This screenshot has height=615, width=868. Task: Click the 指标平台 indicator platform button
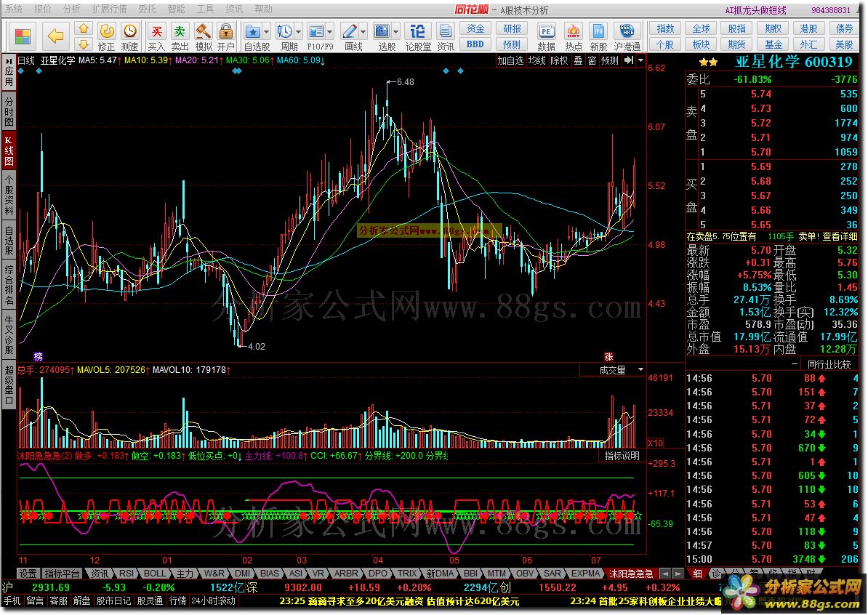pyautogui.click(x=62, y=574)
